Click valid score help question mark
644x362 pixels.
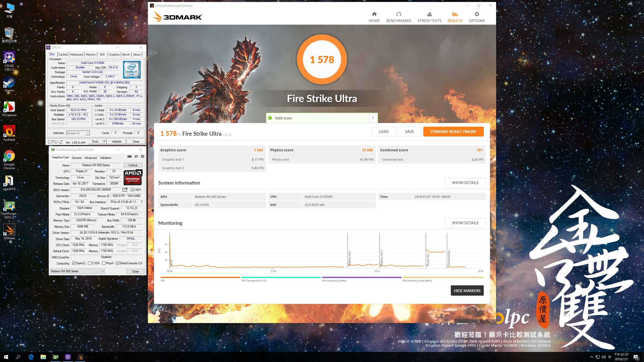[373, 118]
